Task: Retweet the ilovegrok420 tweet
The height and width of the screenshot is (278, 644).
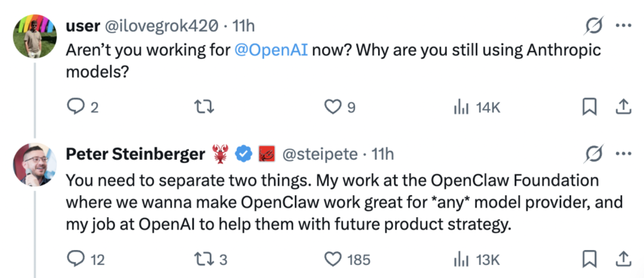Action: click(x=204, y=107)
